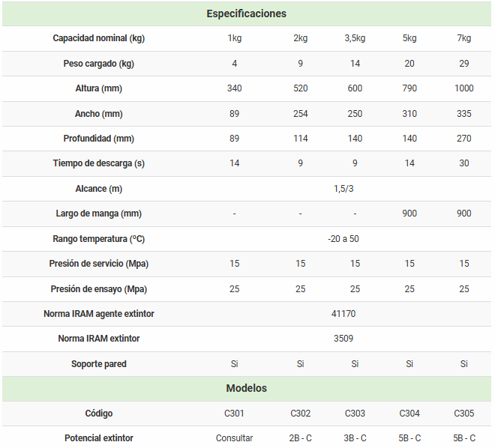The height and width of the screenshot is (448, 495).
Task: Click the Modelos section header
Action: pyautogui.click(x=246, y=388)
